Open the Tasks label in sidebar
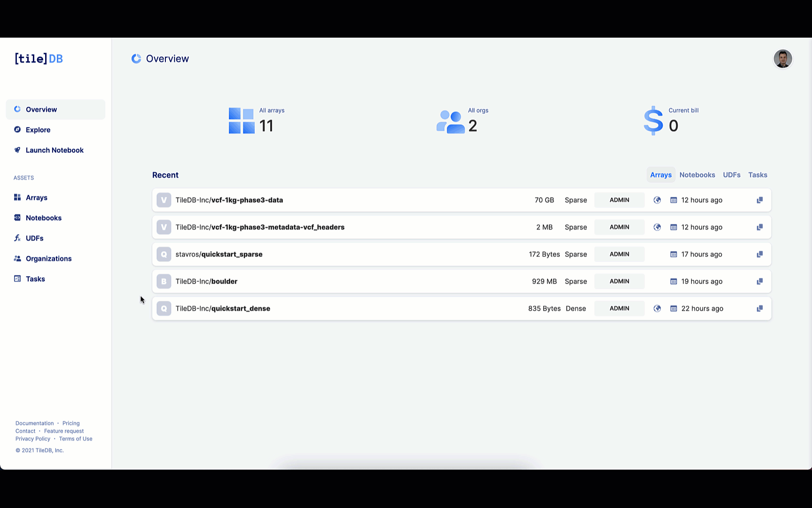Screen dimensions: 812x508 click(35, 279)
